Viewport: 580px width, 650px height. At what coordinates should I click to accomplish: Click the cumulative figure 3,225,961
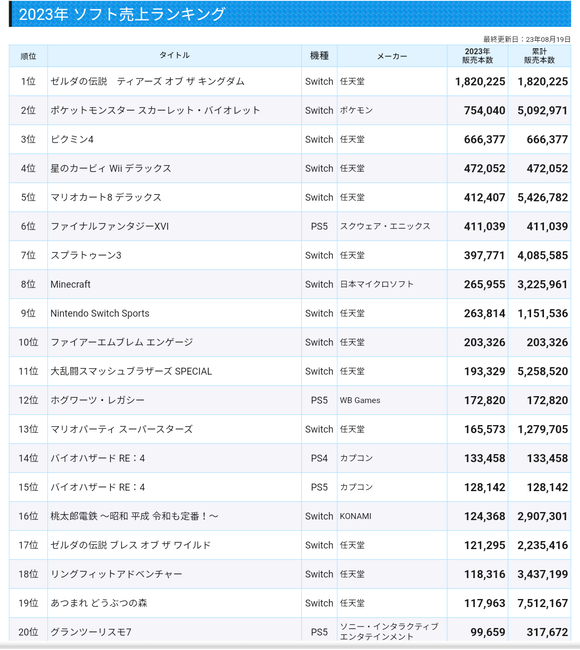(x=542, y=285)
